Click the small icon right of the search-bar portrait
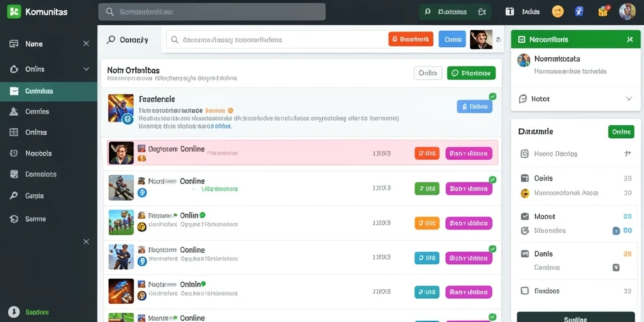Viewport: 644px width, 322px height. (x=498, y=40)
